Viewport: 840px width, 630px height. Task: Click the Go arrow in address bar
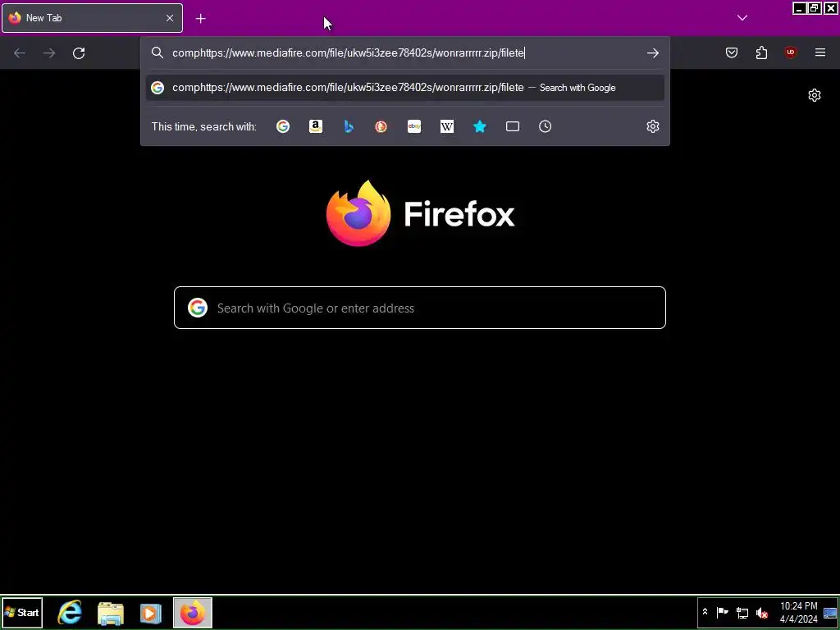[x=652, y=53]
